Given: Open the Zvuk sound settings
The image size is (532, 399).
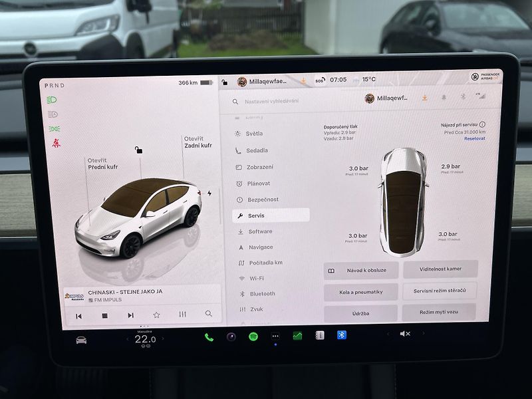Looking at the screenshot, I should tap(251, 309).
